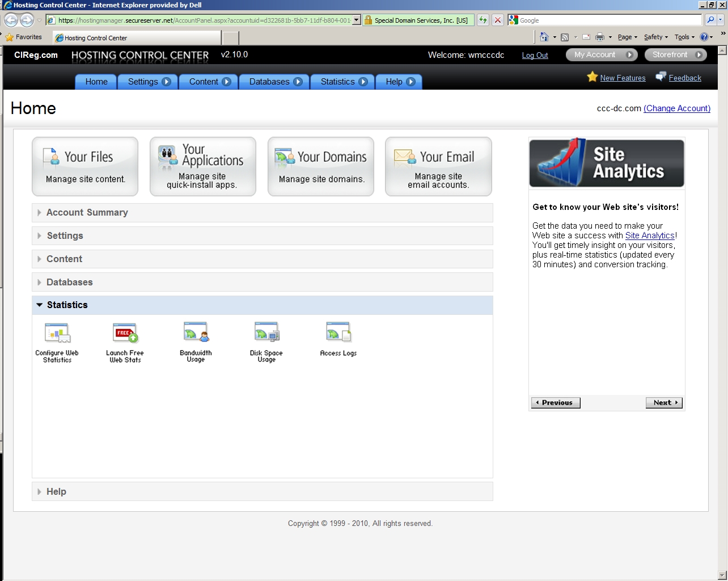This screenshot has width=728, height=581.
Task: Open the address bar dropdown arrow
Action: (x=357, y=20)
